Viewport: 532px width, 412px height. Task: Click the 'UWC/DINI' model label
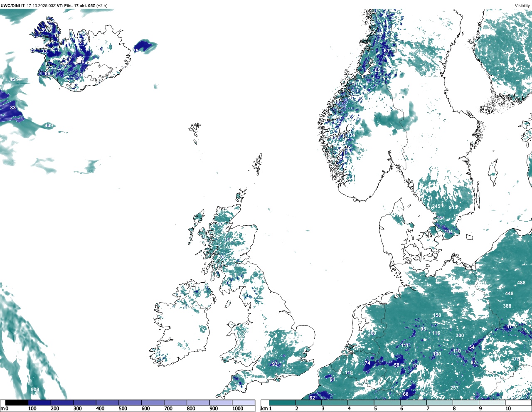tap(10, 5)
